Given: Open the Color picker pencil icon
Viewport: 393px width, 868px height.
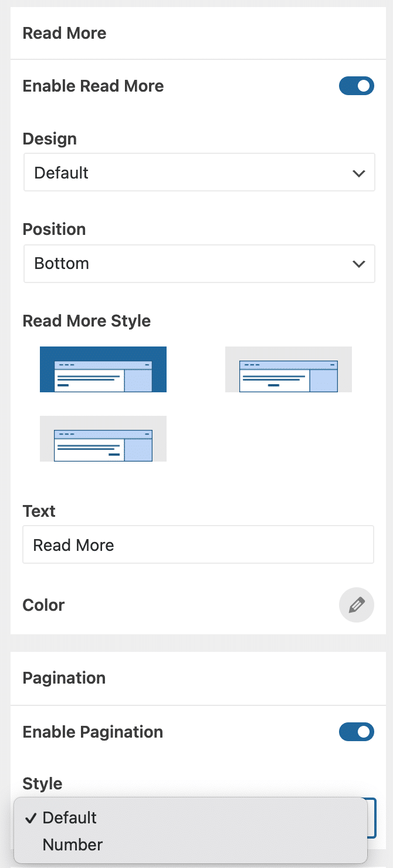Looking at the screenshot, I should (357, 605).
